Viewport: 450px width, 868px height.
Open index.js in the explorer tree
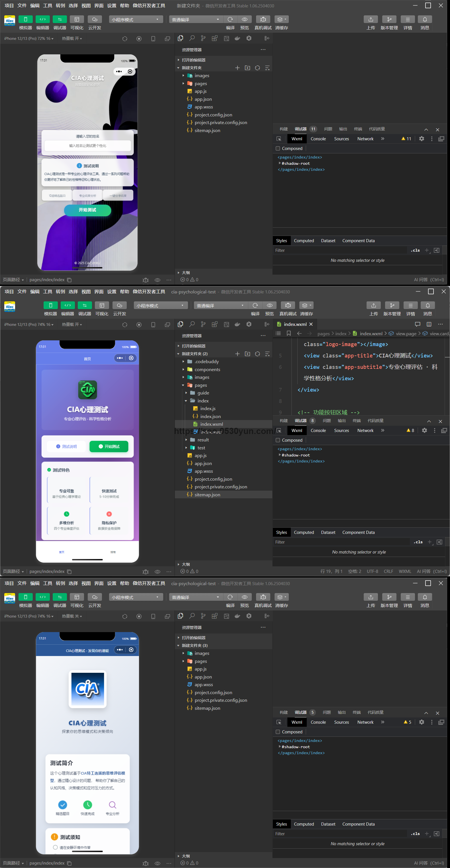pyautogui.click(x=208, y=408)
